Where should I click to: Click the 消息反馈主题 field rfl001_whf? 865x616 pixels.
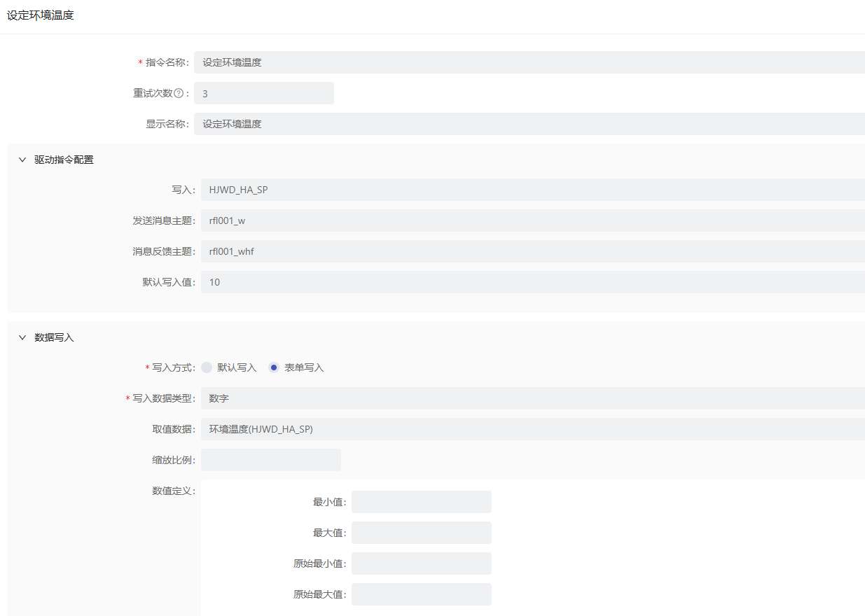(533, 251)
